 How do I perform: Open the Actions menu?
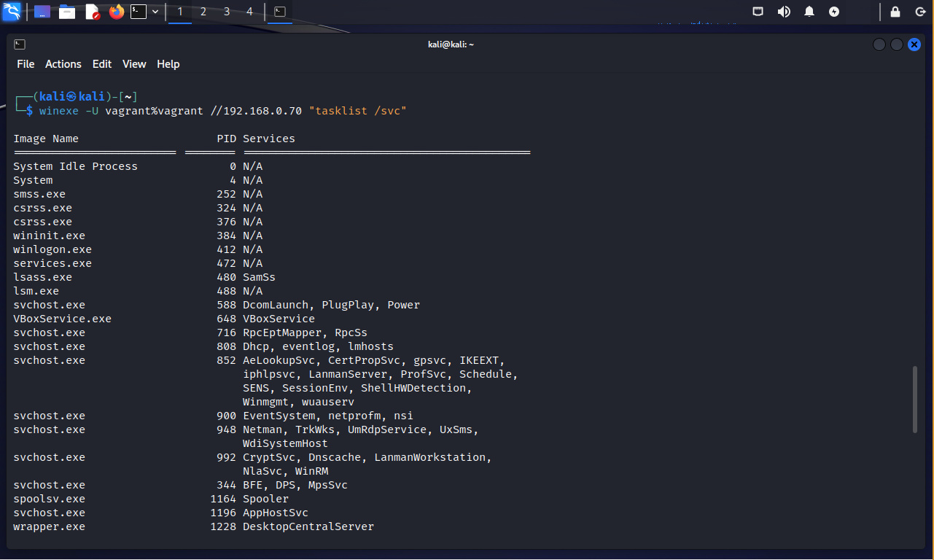click(x=63, y=64)
